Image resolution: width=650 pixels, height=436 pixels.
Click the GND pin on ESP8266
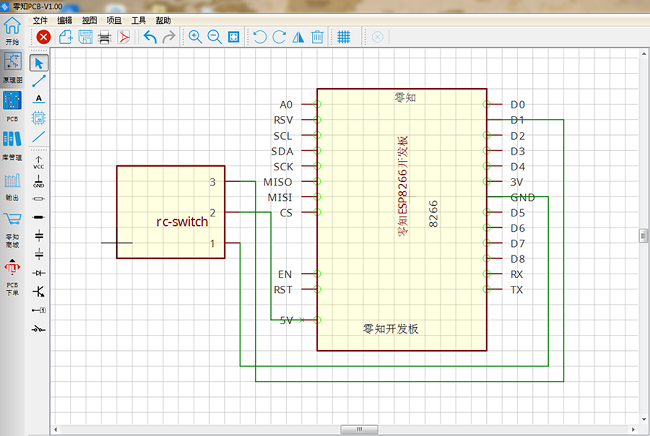[522, 197]
